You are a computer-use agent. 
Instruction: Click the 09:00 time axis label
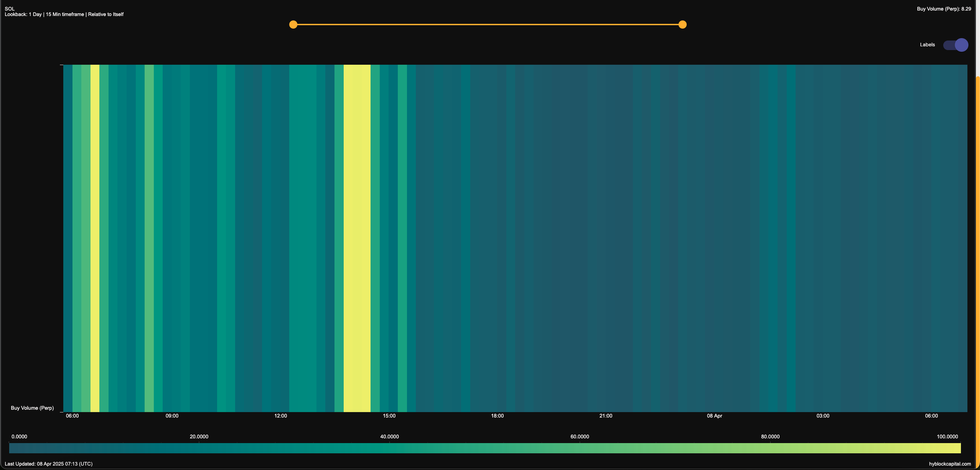tap(172, 416)
